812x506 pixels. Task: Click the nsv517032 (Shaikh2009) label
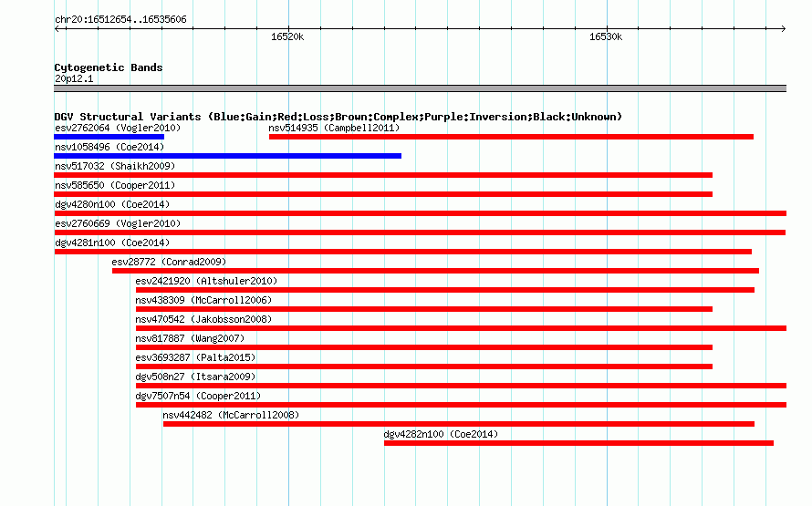coord(115,166)
